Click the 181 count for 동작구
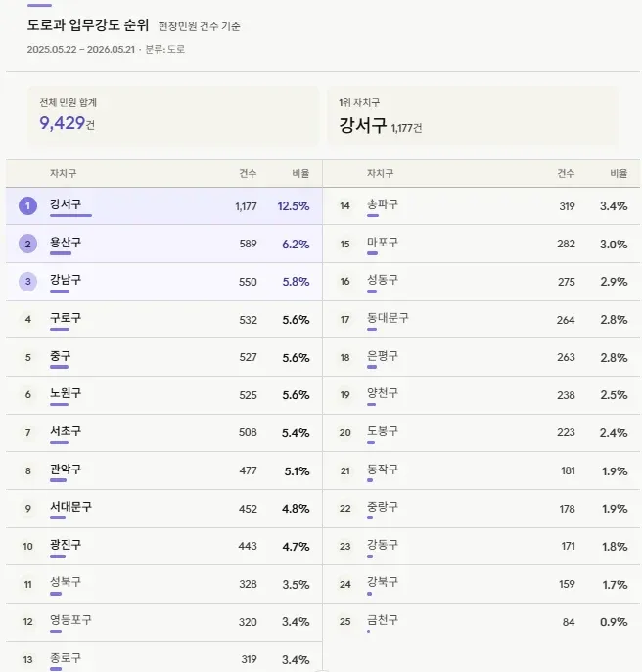 568,470
